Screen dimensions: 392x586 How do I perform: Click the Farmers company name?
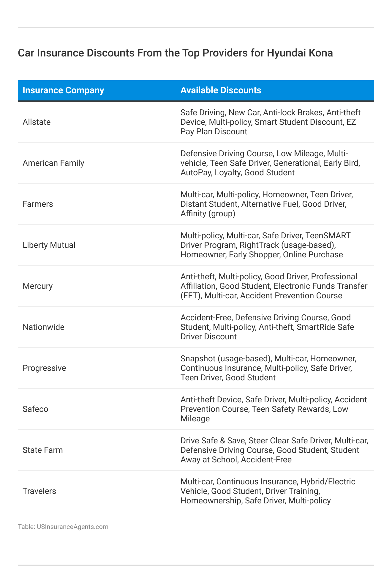(38, 204)
